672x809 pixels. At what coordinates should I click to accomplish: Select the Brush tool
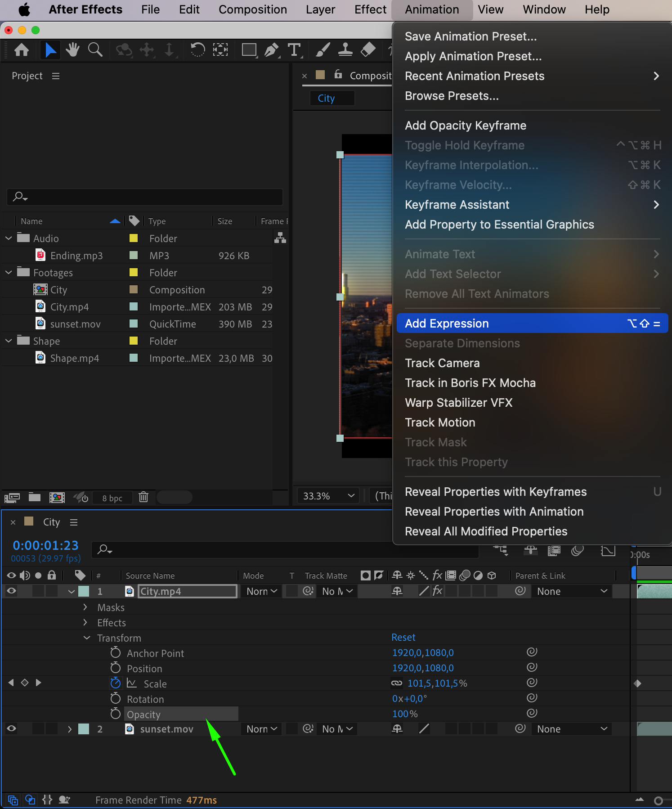323,49
